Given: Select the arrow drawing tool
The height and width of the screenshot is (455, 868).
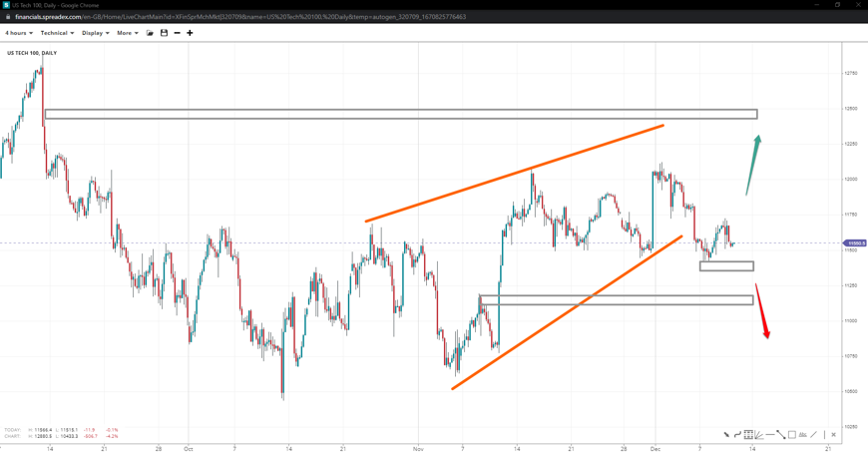Looking at the screenshot, I should (x=726, y=435).
